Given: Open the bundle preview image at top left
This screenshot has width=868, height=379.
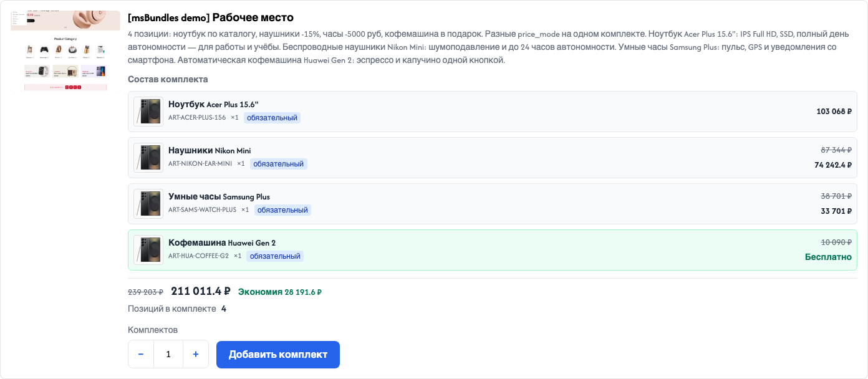Looking at the screenshot, I should [65, 50].
